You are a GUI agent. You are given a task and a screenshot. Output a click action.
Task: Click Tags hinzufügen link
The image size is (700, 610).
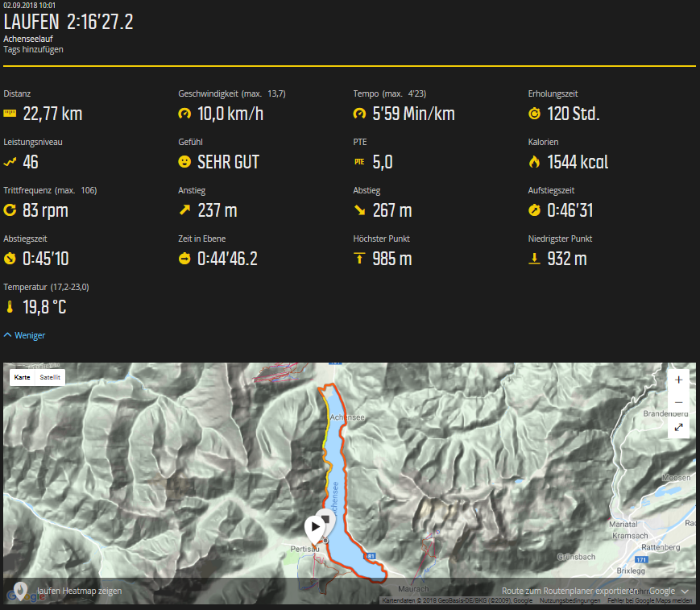tap(34, 50)
